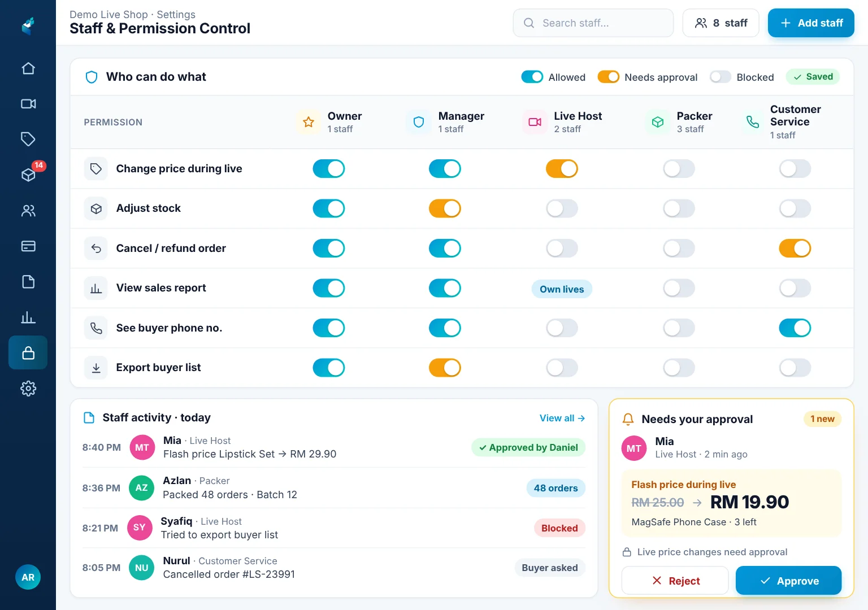Image resolution: width=868 pixels, height=610 pixels.
Task: Select the lock permissions sidebar icon
Action: (x=28, y=353)
